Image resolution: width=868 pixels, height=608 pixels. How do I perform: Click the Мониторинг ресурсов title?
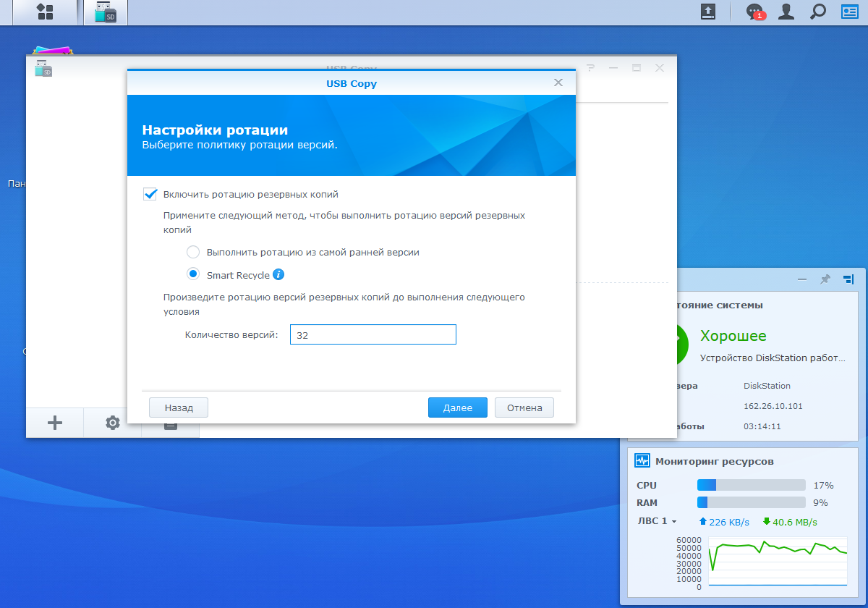click(715, 460)
